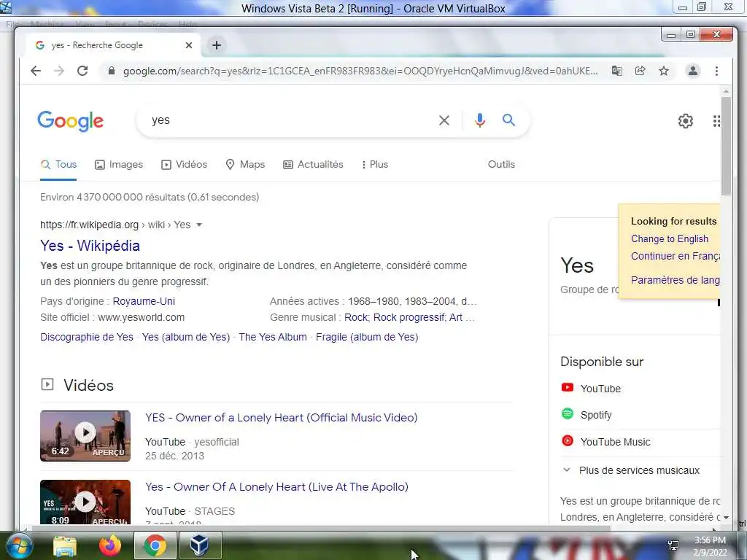Play the Live At The Apollo video thumbnail
The image size is (747, 560).
pyautogui.click(x=85, y=502)
